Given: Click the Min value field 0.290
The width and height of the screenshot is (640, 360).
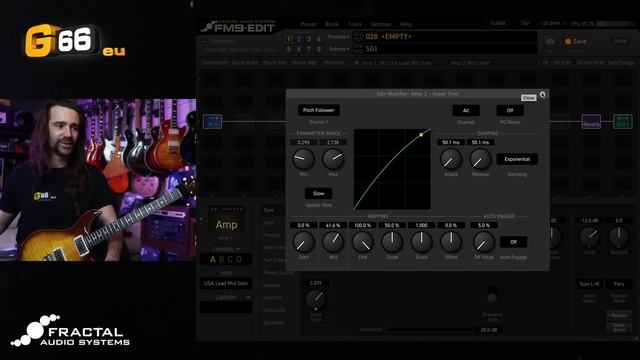Looking at the screenshot, I should coord(304,142).
